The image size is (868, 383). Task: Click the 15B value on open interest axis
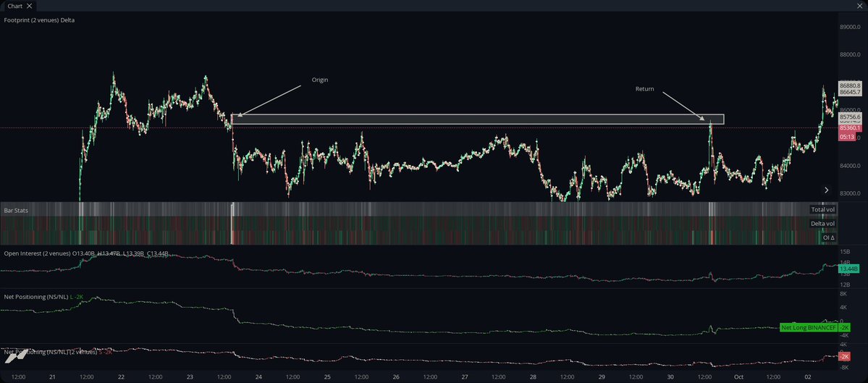click(846, 252)
